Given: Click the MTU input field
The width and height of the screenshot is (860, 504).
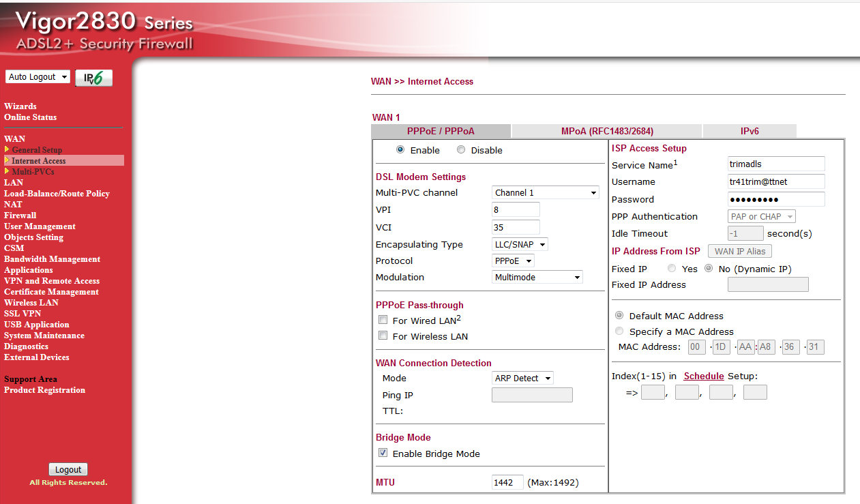Looking at the screenshot, I should point(507,482).
